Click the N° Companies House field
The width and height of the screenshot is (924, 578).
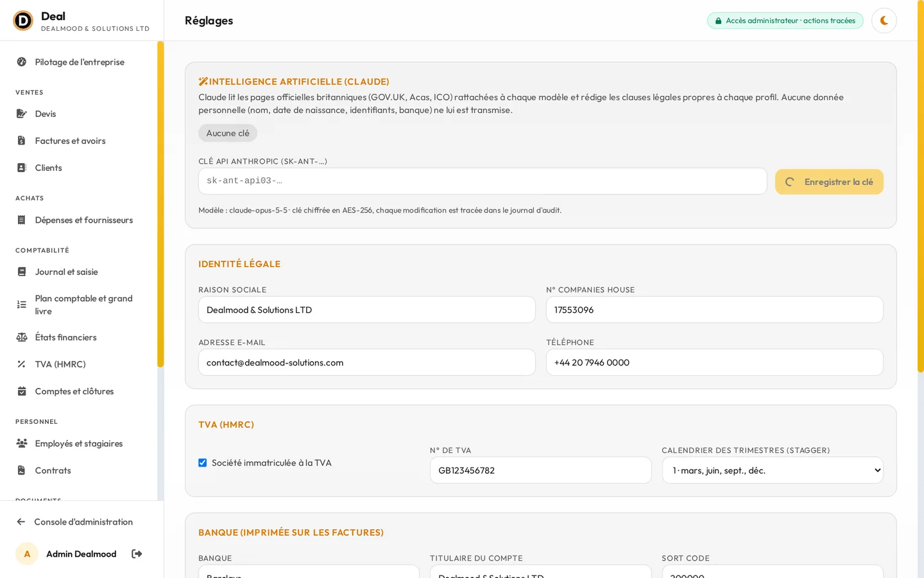[x=715, y=310]
